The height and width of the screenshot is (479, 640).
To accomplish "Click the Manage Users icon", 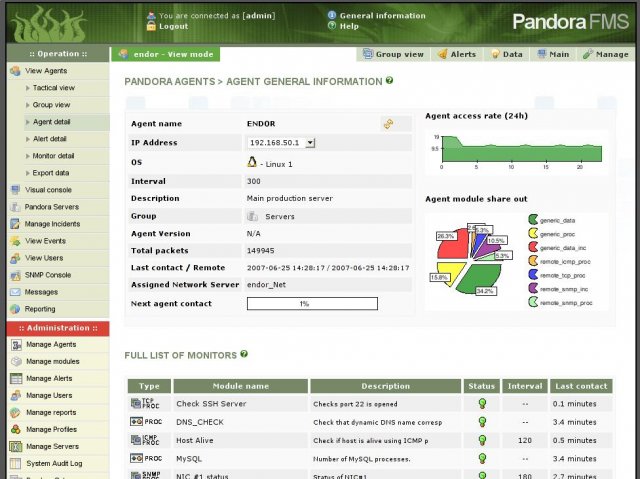I will (16, 395).
